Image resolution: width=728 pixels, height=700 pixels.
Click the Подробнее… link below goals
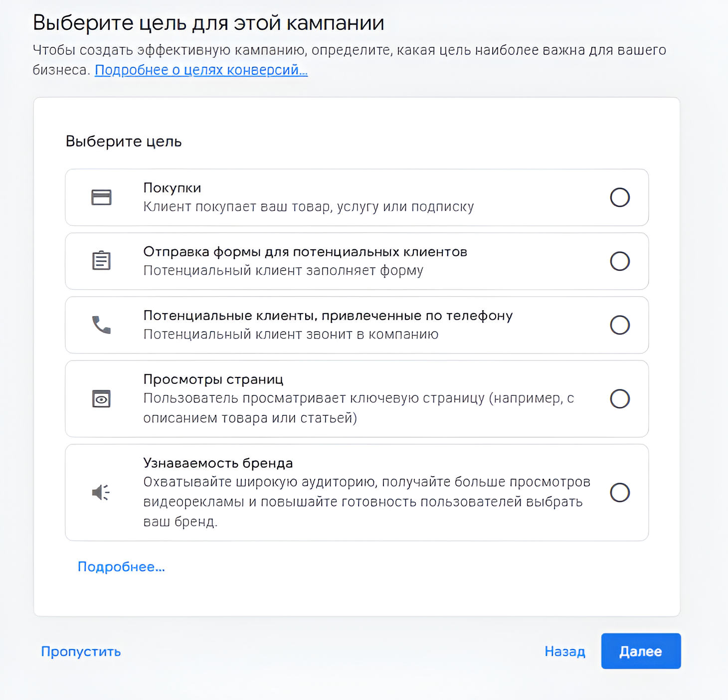pos(121,567)
